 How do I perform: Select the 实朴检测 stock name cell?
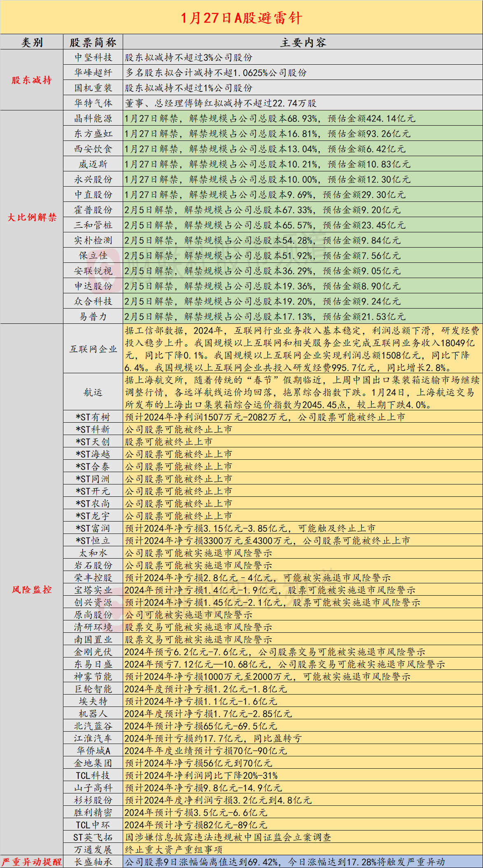pos(93,240)
